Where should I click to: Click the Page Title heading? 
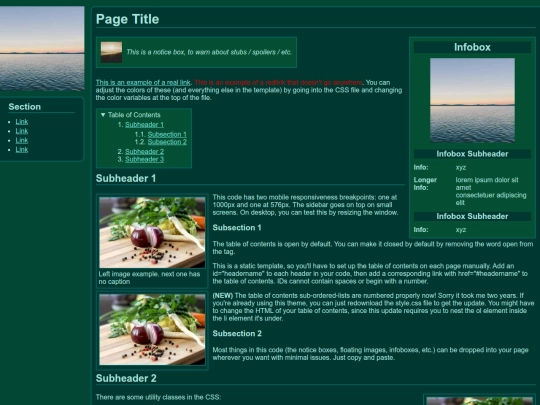click(x=127, y=19)
